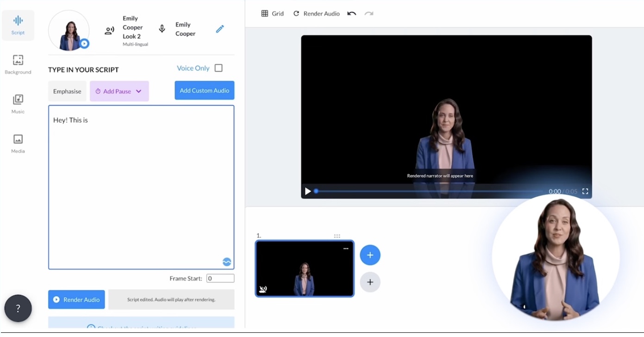The height and width of the screenshot is (337, 644).
Task: Click the video progress slider
Action: point(428,191)
